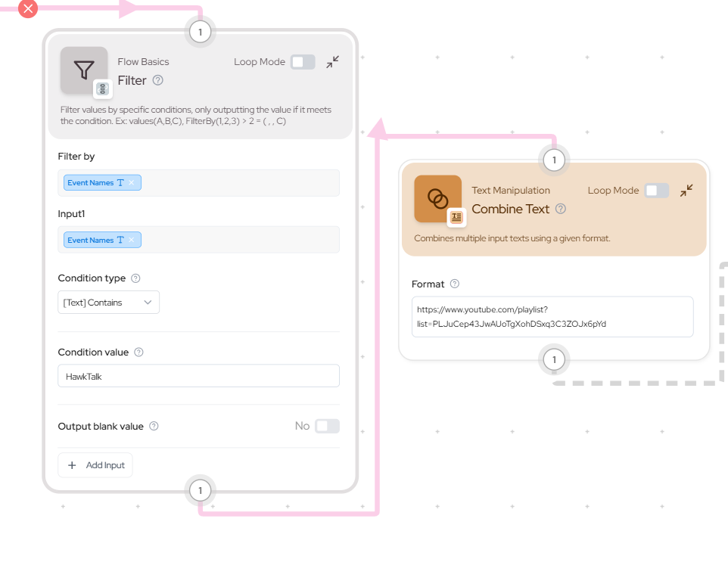Click Combine Text bottom output port
The height and width of the screenshot is (562, 728).
point(554,359)
